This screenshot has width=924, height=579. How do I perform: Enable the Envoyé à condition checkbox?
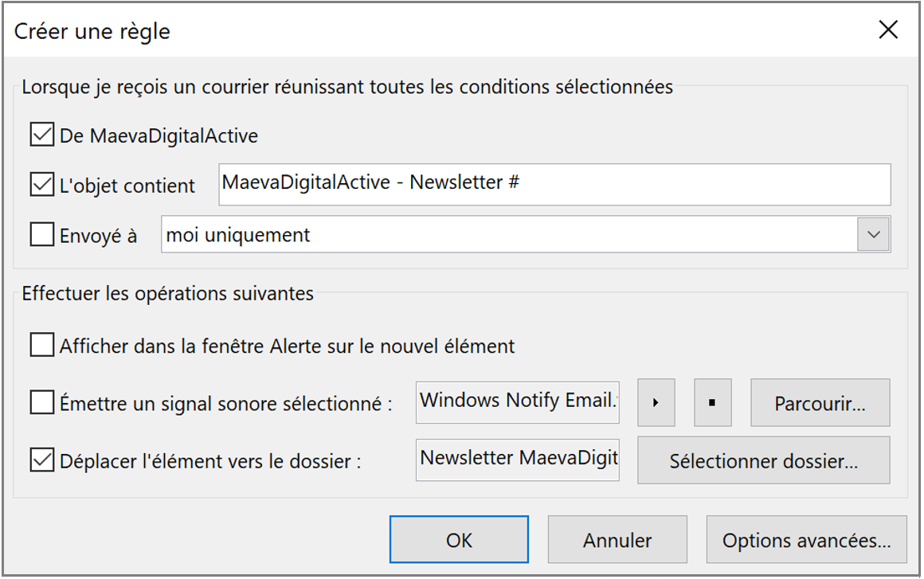coord(41,236)
